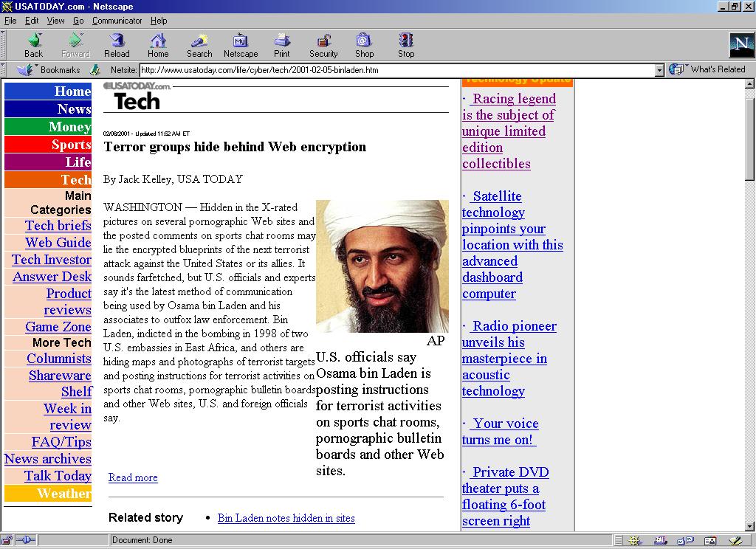The width and height of the screenshot is (756, 549).
Task: Open the Tech Investor link
Action: coord(52,259)
